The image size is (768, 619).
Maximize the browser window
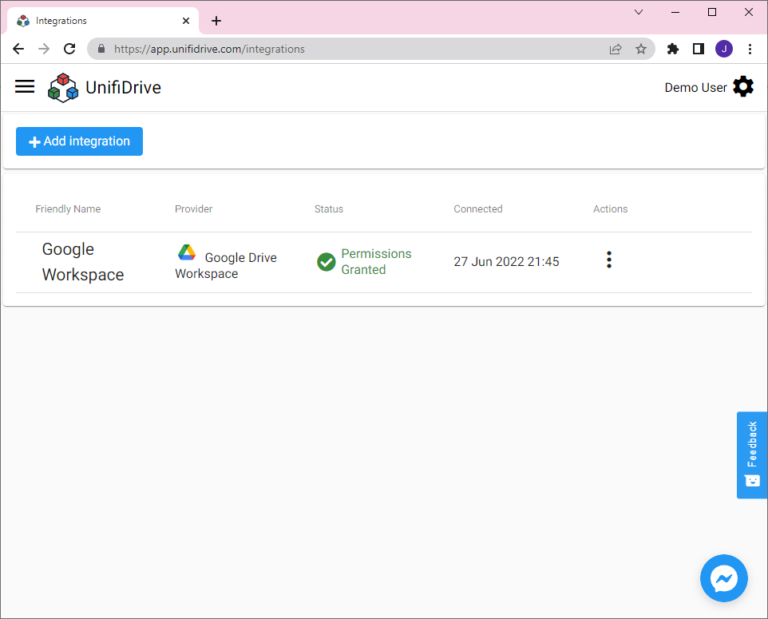(x=712, y=12)
